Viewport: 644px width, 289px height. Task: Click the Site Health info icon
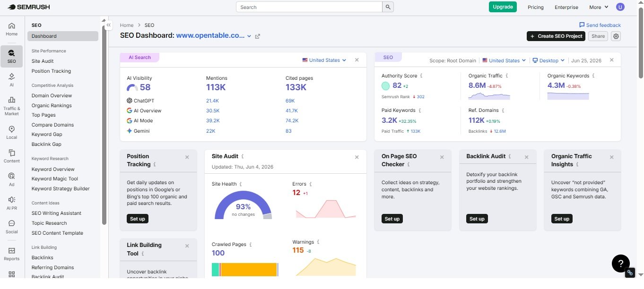(241, 184)
